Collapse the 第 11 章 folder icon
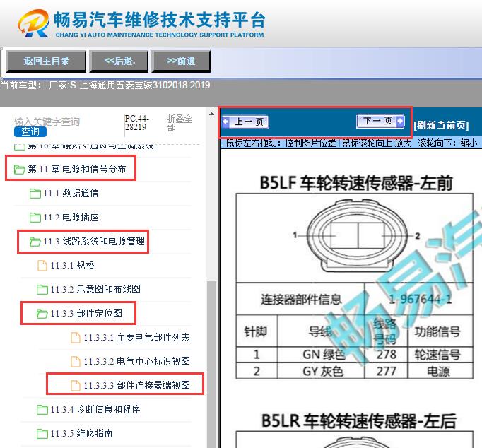This screenshot has width=482, height=448. 19,170
